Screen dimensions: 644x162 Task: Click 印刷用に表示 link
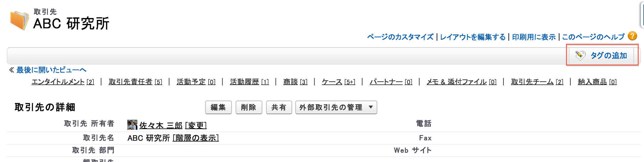click(x=534, y=37)
